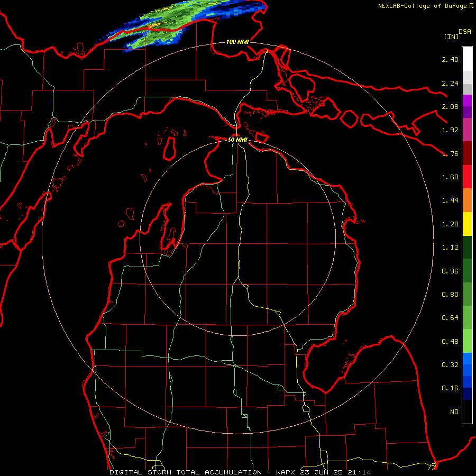Click the light green legend swatch

pos(467,341)
